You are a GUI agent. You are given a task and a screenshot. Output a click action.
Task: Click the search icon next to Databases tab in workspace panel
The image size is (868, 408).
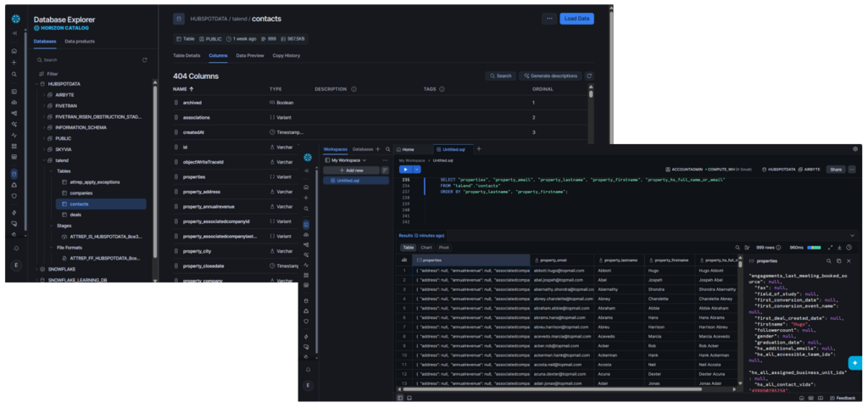pos(387,149)
